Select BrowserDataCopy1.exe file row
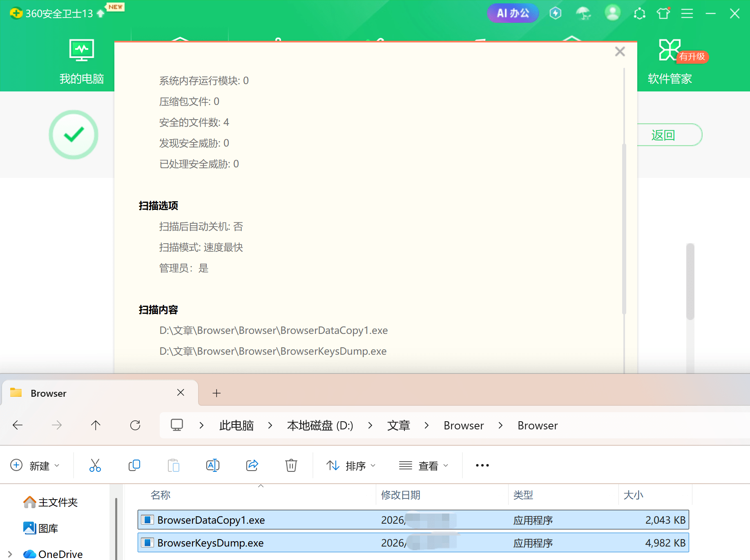750x560 pixels. [x=413, y=520]
